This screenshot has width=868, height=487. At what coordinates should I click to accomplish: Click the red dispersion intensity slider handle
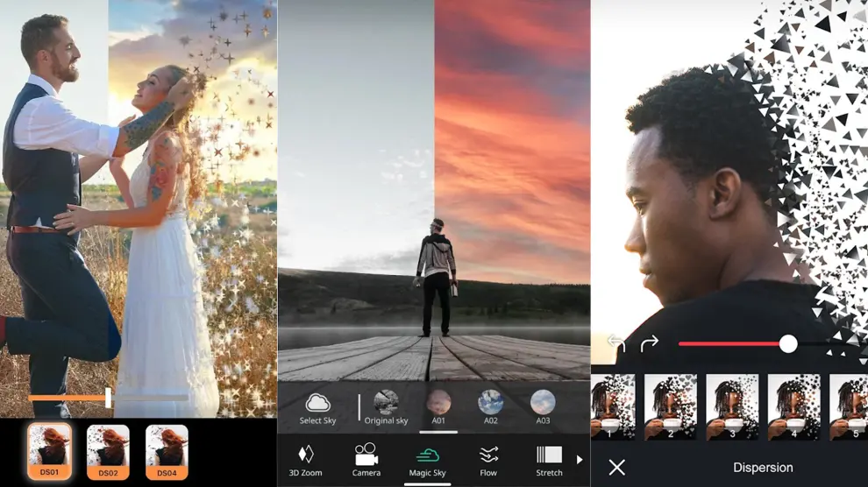click(x=788, y=343)
